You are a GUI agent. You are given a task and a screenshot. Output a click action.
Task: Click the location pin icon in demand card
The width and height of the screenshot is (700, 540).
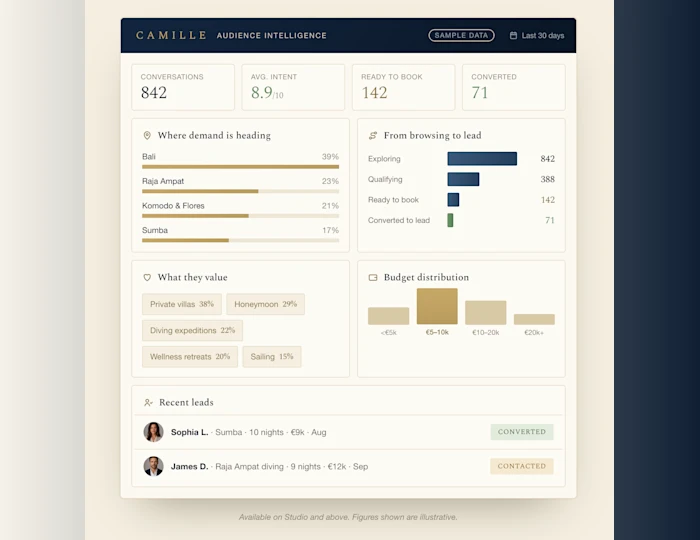click(147, 135)
